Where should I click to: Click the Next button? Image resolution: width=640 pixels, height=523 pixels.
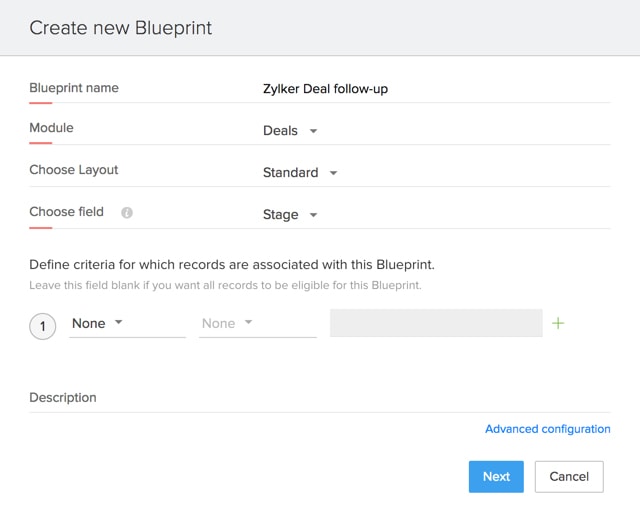(x=496, y=476)
